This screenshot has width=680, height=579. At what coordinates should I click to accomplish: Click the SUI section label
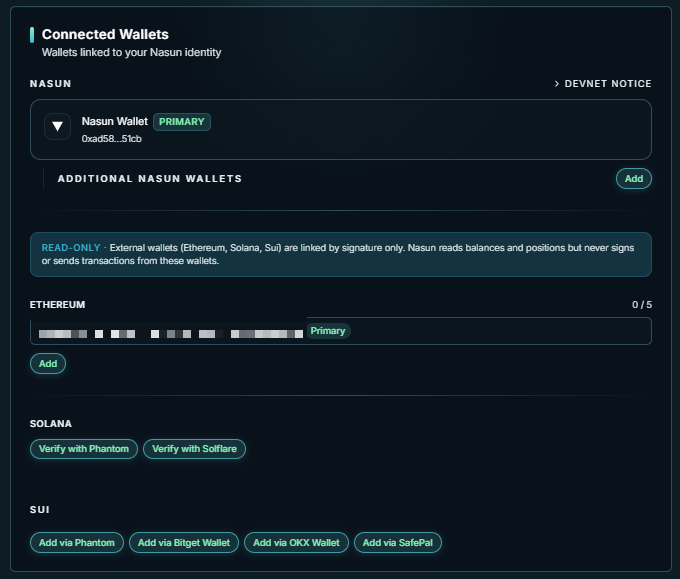[x=39, y=510]
